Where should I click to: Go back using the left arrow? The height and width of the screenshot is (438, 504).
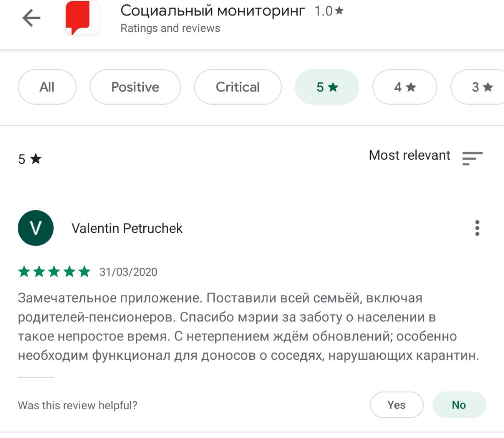point(31,18)
